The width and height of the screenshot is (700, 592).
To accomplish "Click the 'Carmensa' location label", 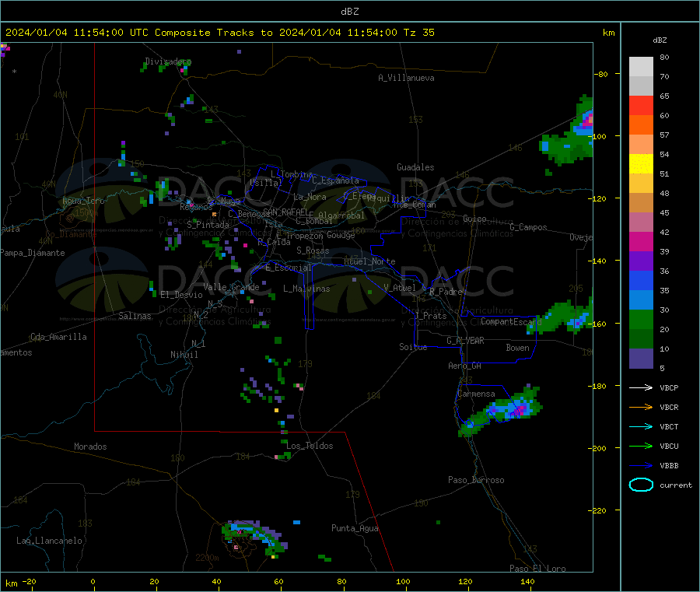I will tap(476, 394).
